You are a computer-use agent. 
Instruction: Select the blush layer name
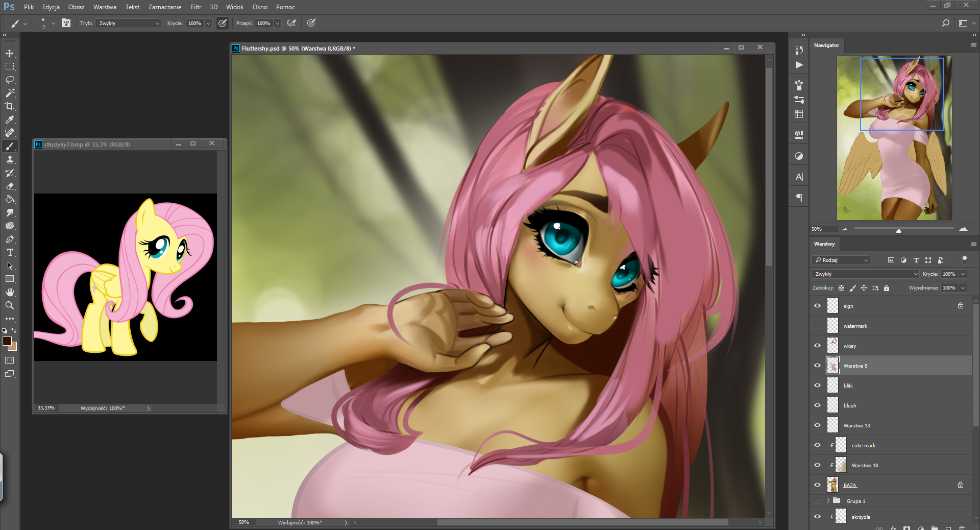850,406
